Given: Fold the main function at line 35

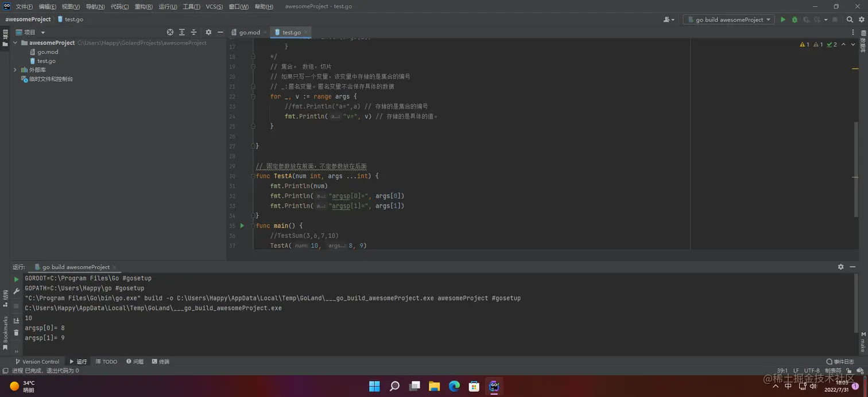Looking at the screenshot, I should tap(253, 225).
